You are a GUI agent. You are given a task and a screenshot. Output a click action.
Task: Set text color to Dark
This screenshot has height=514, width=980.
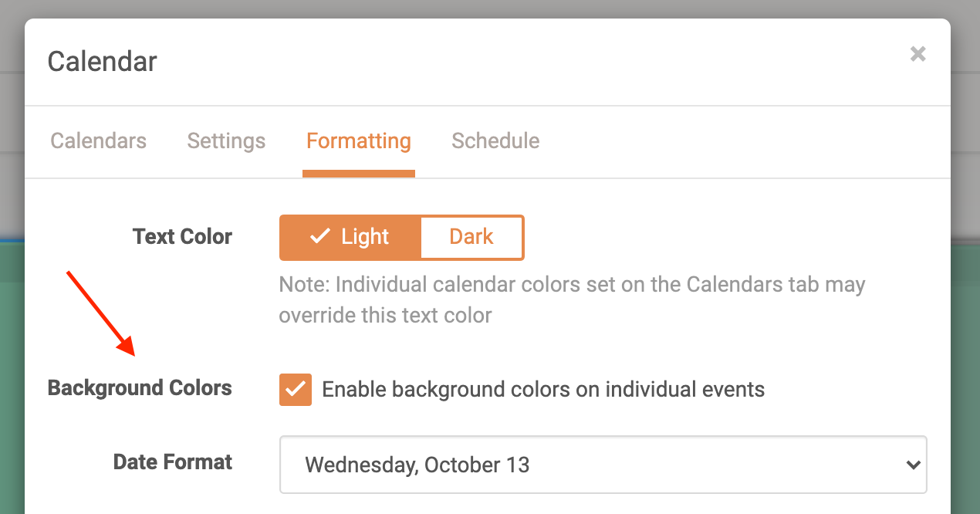coord(471,237)
